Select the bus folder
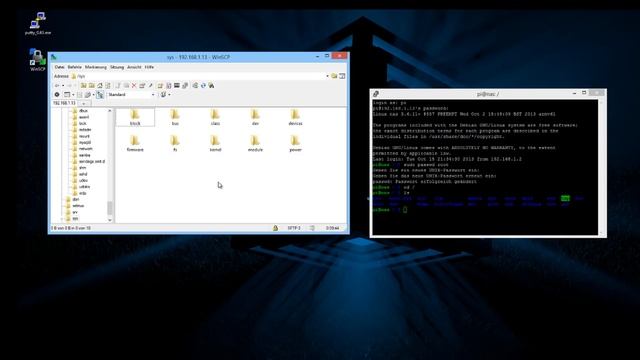The height and width of the screenshot is (360, 640). pos(175,117)
